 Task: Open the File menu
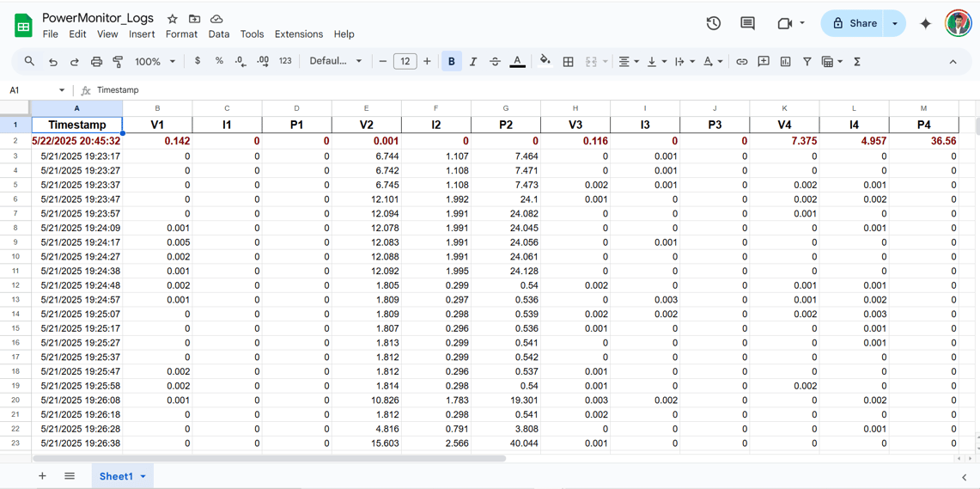click(x=51, y=34)
